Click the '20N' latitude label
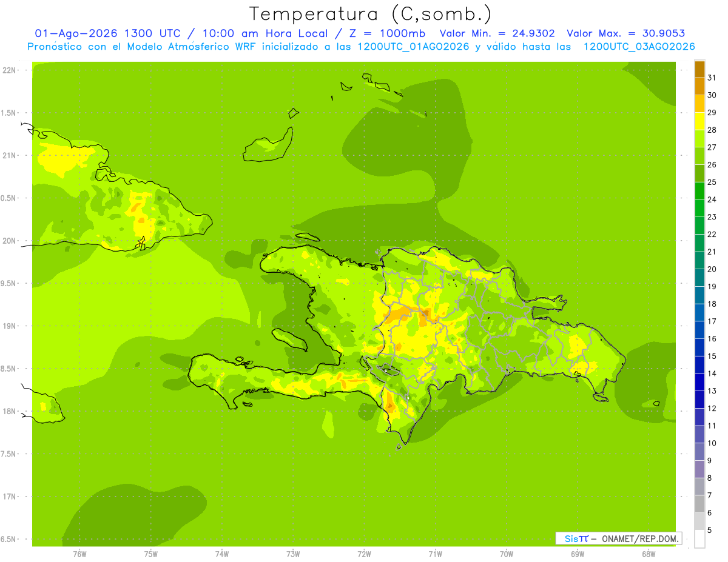This screenshot has width=728, height=562. pos(9,241)
